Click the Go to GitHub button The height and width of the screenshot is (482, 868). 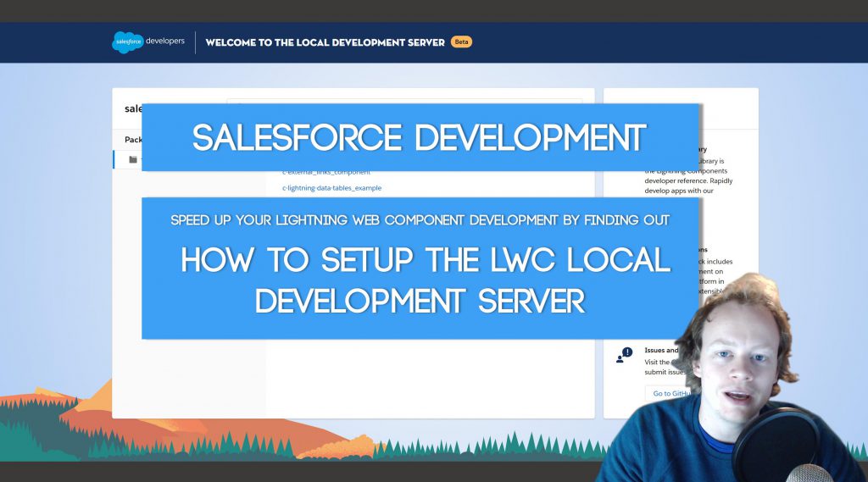[x=670, y=393]
